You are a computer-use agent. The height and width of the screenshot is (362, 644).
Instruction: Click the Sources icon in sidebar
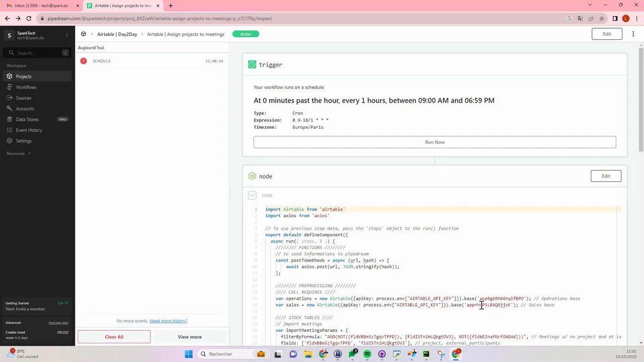tap(10, 98)
